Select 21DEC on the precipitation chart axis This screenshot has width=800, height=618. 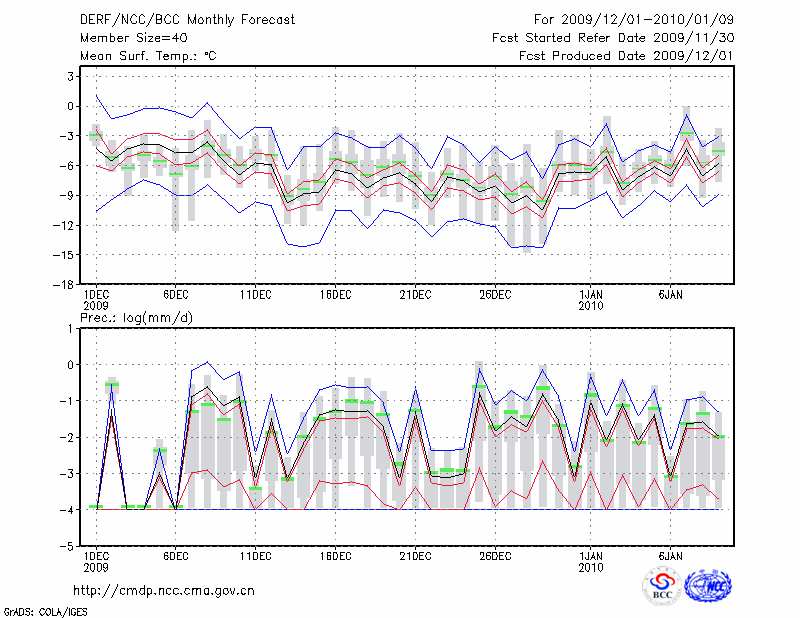coord(414,555)
